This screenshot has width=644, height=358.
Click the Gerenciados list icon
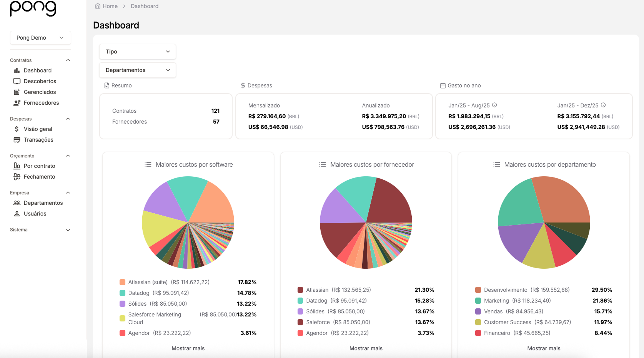[17, 92]
